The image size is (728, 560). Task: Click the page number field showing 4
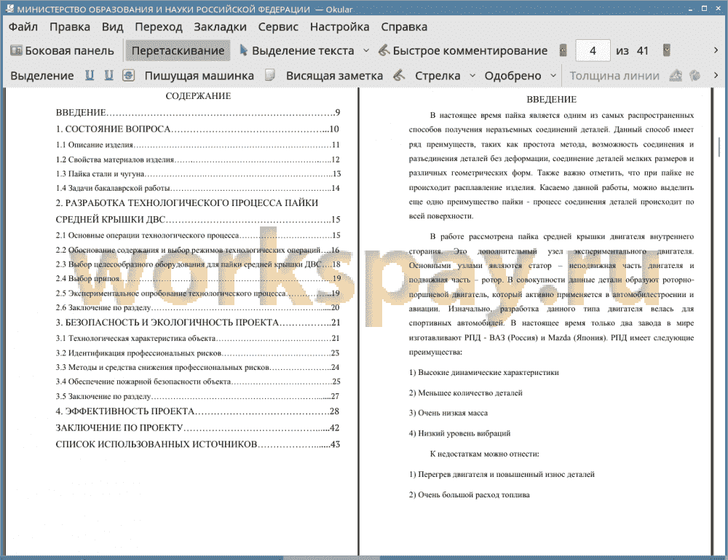click(x=593, y=50)
